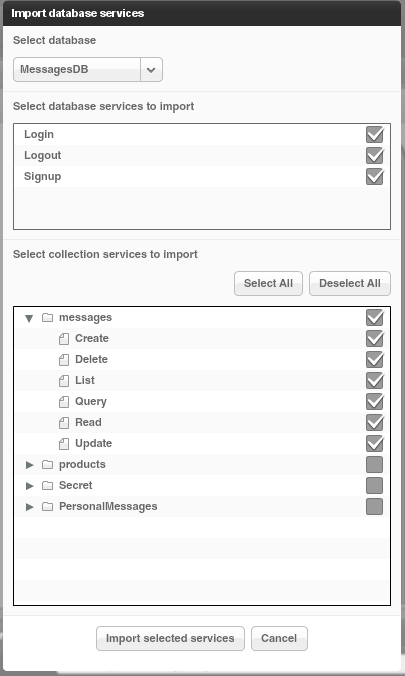Screen dimensions: 405x676
Task: Uncheck the Signup service checkbox
Action: pyautogui.click(x=374, y=177)
